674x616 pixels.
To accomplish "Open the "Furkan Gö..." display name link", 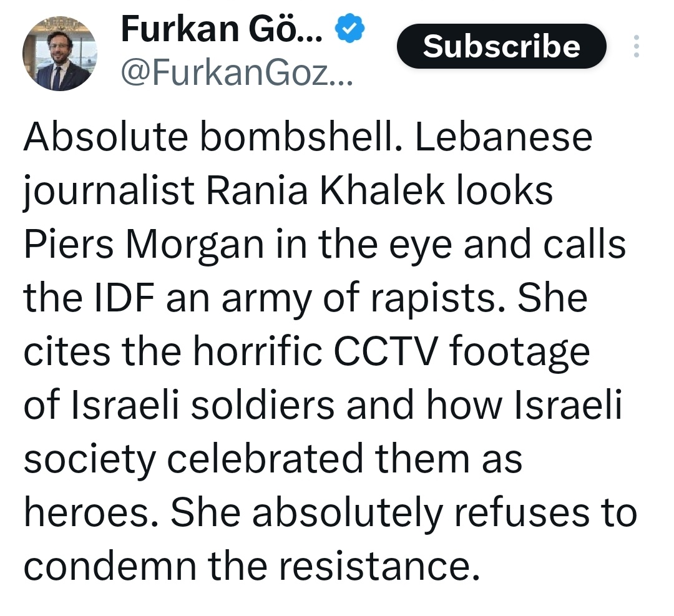I will (222, 29).
